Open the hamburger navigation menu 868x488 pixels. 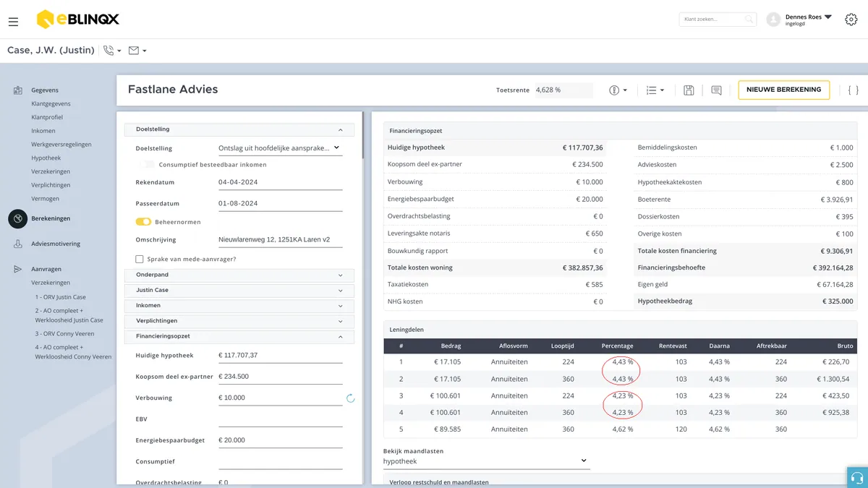point(13,22)
